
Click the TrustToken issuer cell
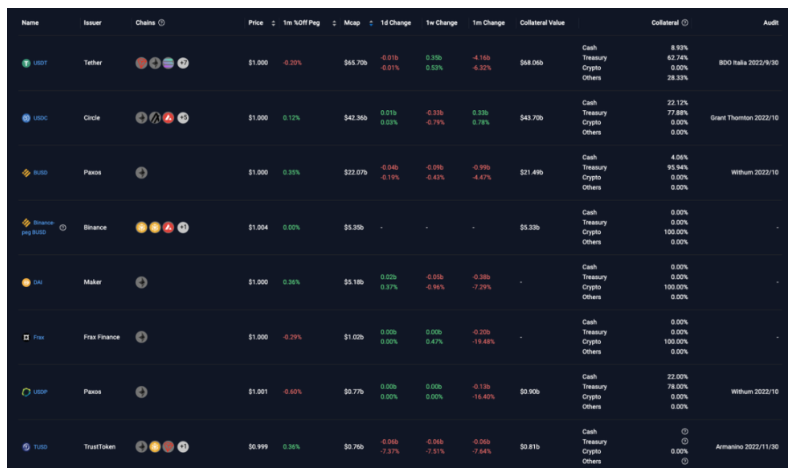tap(100, 447)
